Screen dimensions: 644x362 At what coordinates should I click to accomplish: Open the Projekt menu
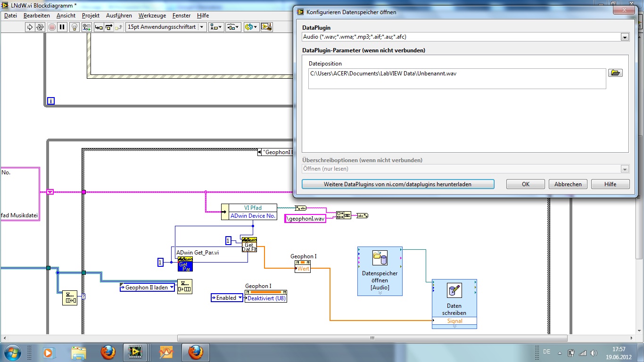click(91, 16)
